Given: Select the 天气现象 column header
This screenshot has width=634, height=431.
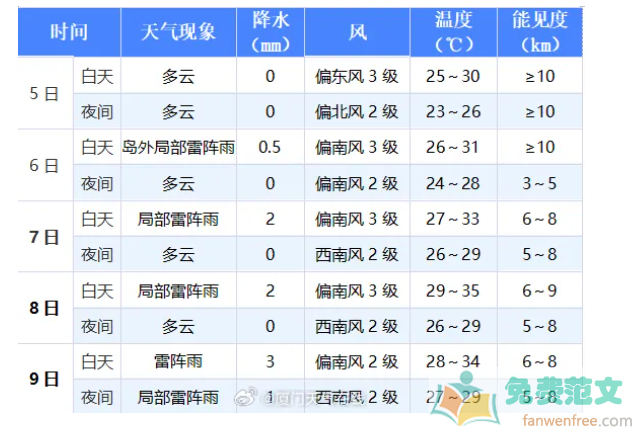Looking at the screenshot, I should coord(177,32).
